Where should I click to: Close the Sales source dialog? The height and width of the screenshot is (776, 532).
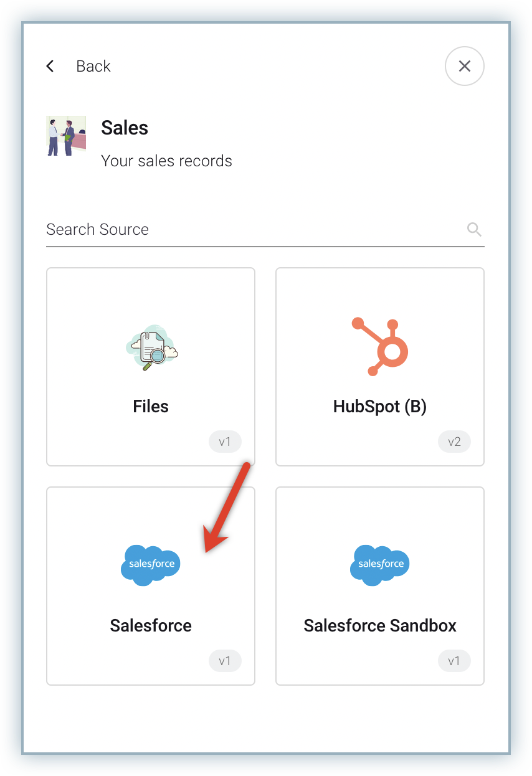tap(464, 66)
